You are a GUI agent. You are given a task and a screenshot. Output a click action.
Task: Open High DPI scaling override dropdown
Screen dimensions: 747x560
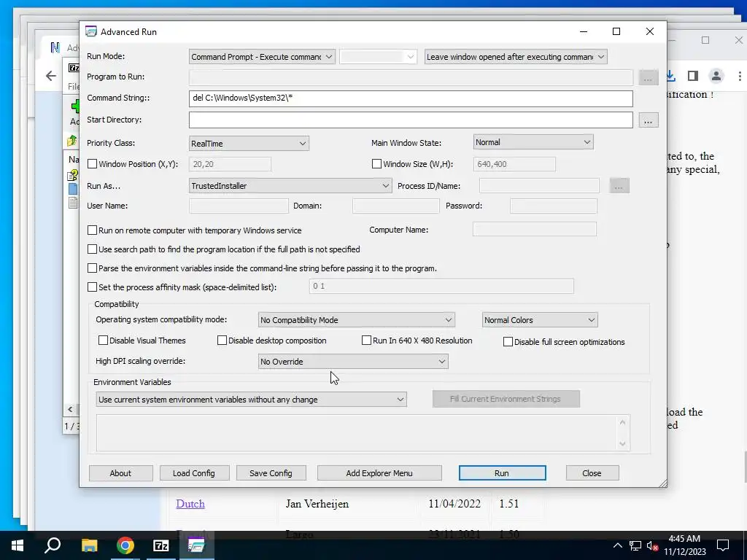point(353,362)
